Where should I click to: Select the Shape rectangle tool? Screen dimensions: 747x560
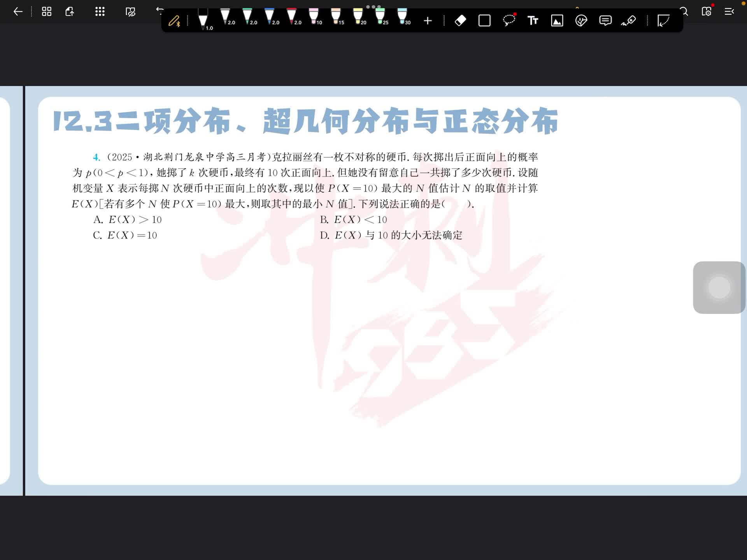484,21
